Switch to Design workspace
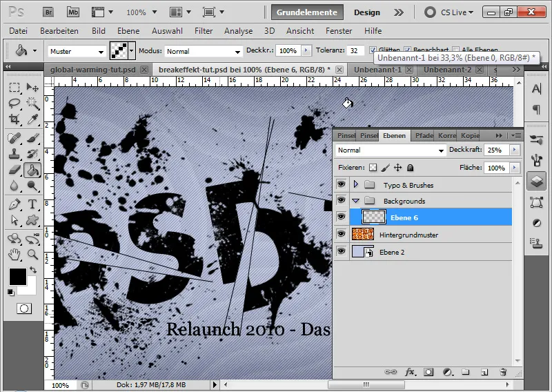552x392 pixels. click(x=367, y=12)
